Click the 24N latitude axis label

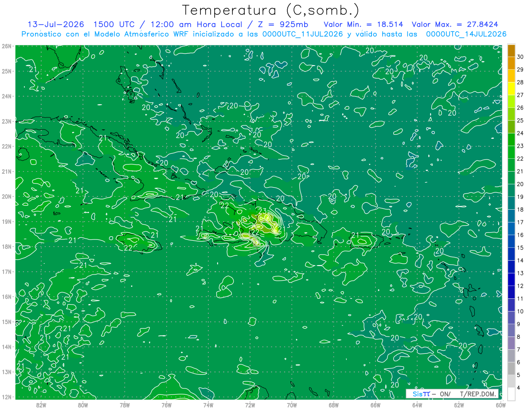[x=6, y=96]
